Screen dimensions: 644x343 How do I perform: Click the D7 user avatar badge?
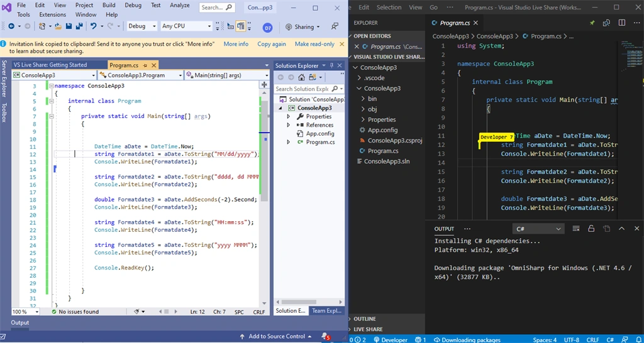(x=268, y=28)
